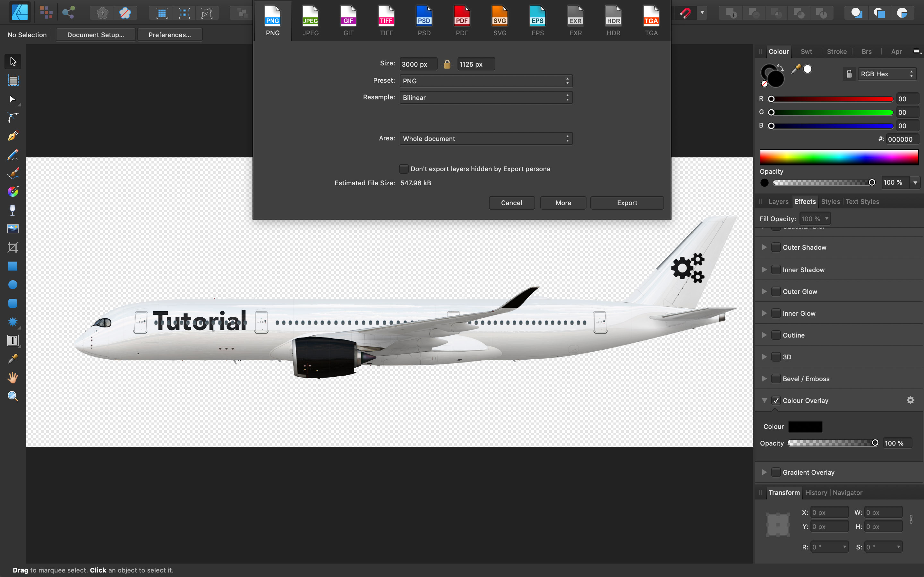This screenshot has width=924, height=577.
Task: Select the Pen tool in the toolbar
Action: pos(13,136)
